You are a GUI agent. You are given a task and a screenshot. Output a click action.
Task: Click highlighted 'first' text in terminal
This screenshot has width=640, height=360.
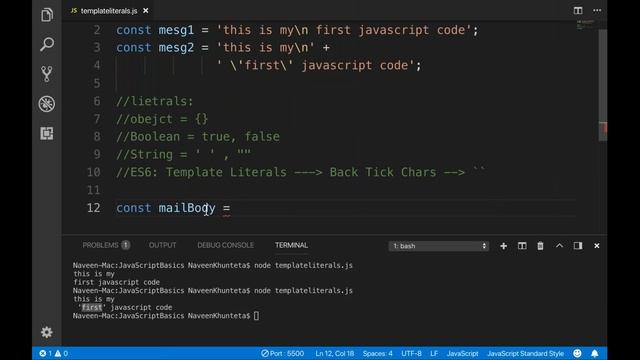[x=92, y=307]
